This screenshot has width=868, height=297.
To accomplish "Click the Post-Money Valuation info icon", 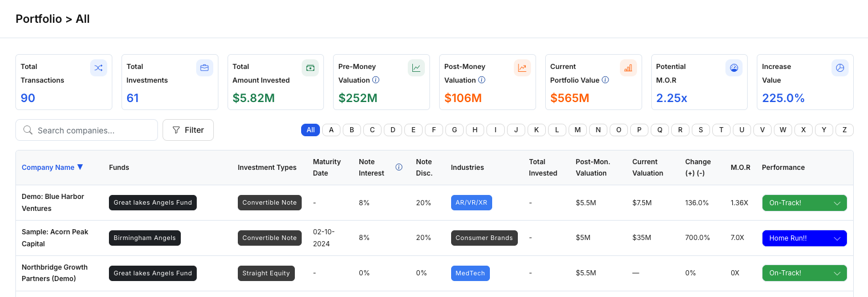I will click(x=482, y=80).
